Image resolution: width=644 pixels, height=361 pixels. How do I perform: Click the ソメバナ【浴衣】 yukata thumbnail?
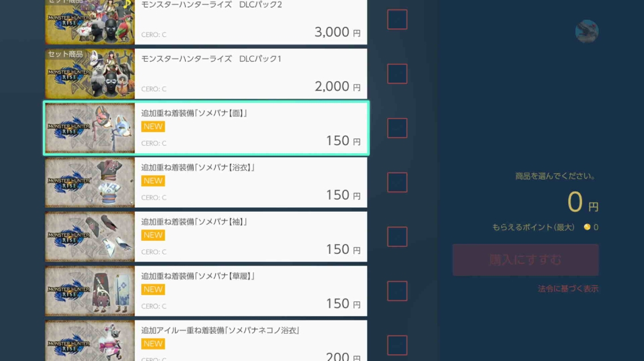pos(90,182)
